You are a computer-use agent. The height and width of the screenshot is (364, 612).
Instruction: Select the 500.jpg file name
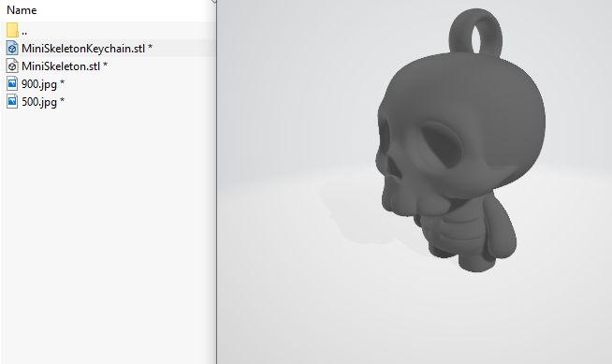pos(43,102)
